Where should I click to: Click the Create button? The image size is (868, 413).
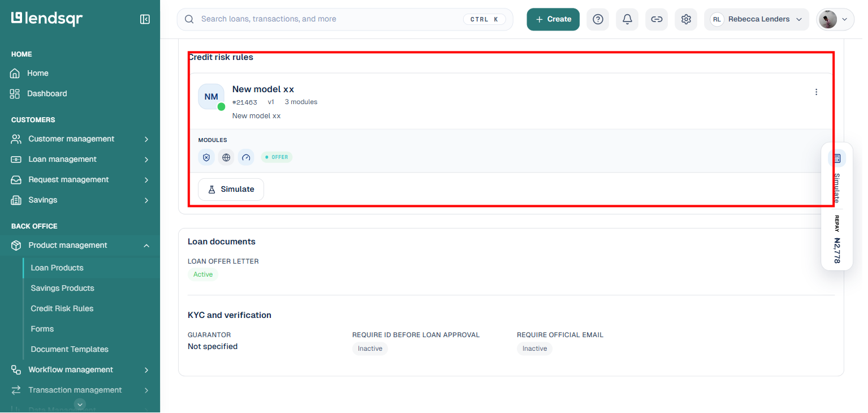coord(553,19)
